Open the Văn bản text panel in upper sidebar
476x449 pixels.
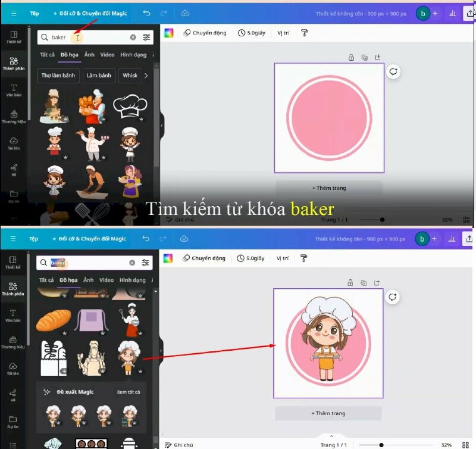click(14, 90)
